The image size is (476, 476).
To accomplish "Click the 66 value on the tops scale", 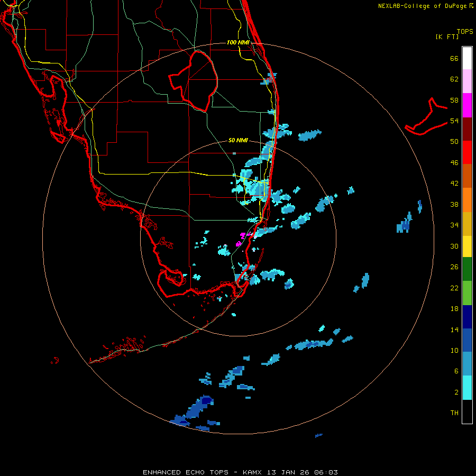I will [454, 59].
